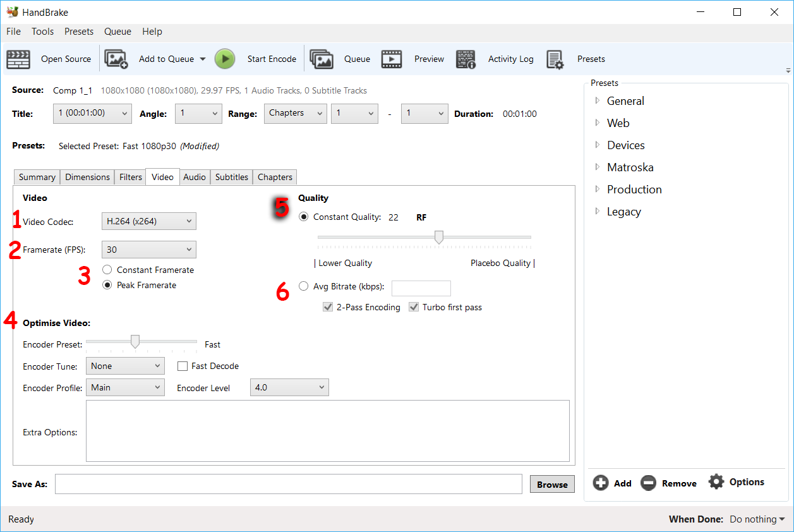Expand the Web presets category
Image resolution: width=794 pixels, height=532 pixels.
[x=598, y=123]
